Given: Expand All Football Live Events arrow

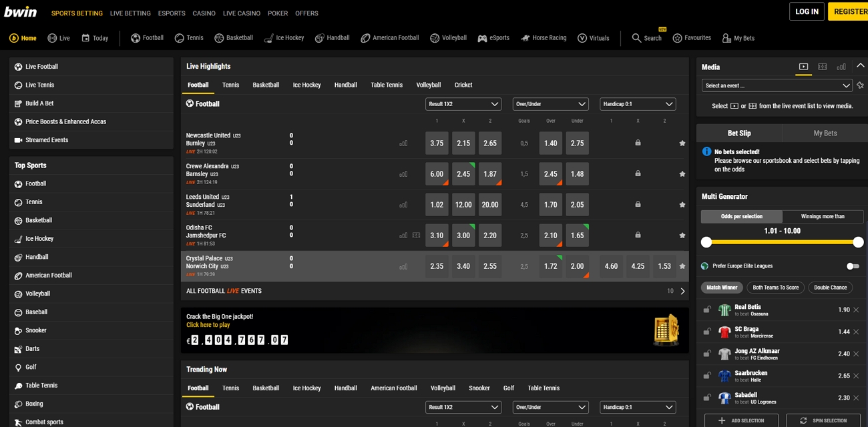Looking at the screenshot, I should [x=682, y=292].
